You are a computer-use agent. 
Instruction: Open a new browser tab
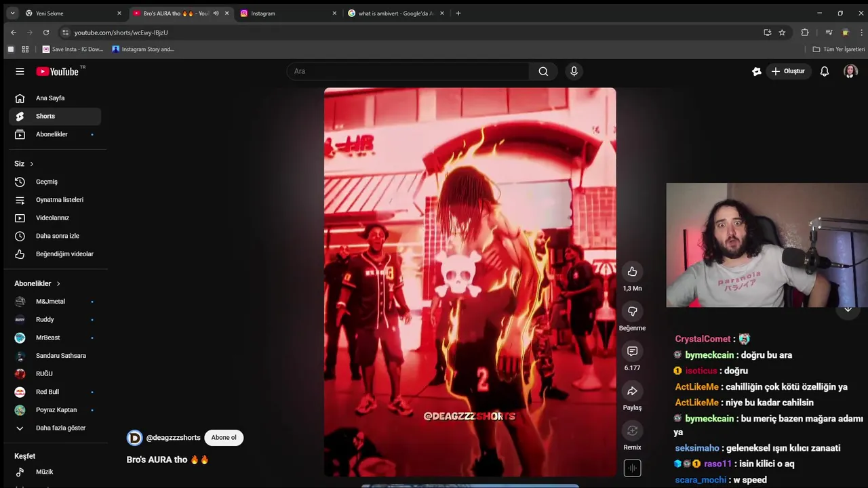click(458, 13)
